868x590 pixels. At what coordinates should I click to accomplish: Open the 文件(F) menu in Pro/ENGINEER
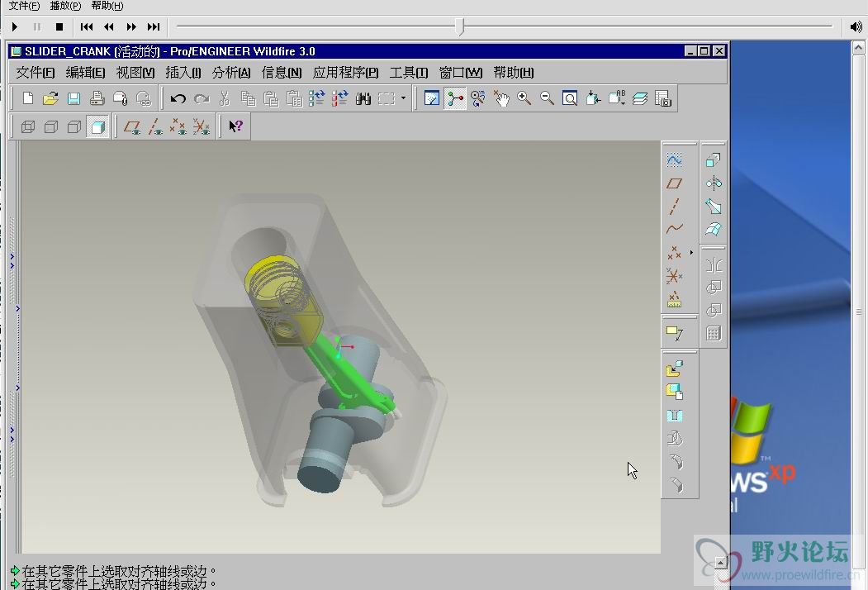point(35,73)
